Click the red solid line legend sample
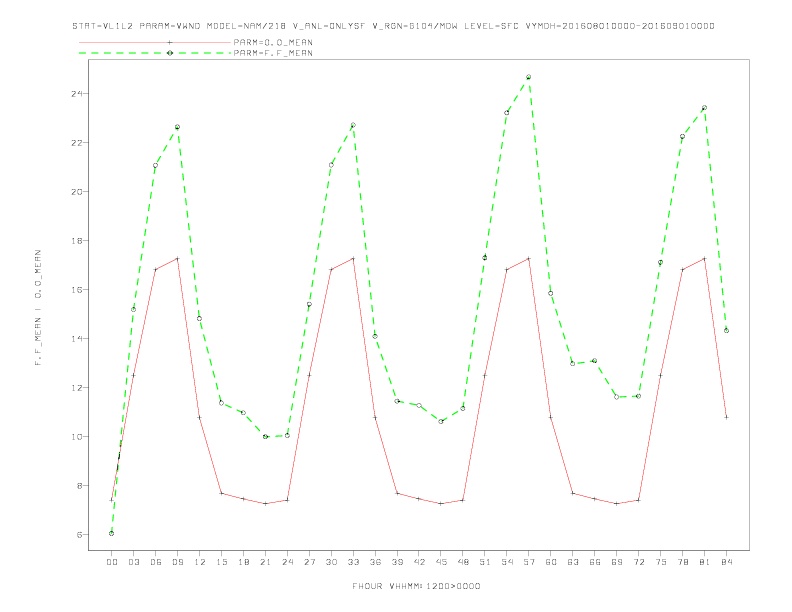792x612 pixels. click(155, 42)
